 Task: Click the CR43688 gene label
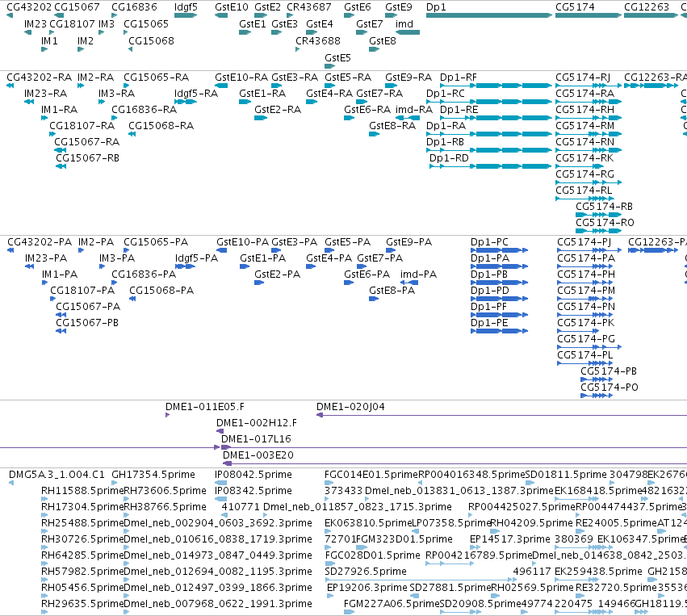317,40
